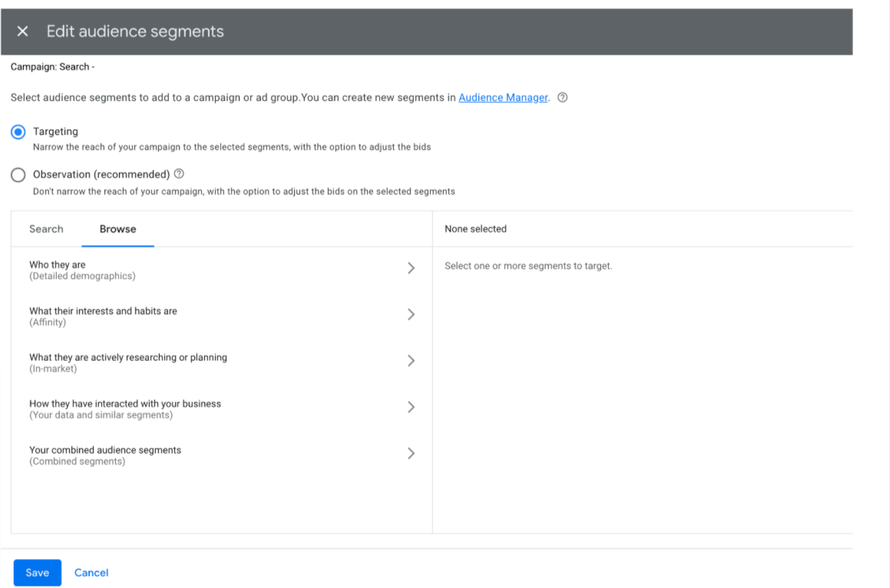The height and width of the screenshot is (588, 890).
Task: Expand 'Your data and similar segments' arrow
Action: coord(411,407)
